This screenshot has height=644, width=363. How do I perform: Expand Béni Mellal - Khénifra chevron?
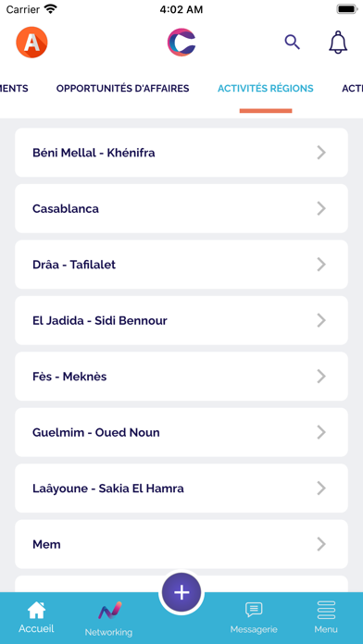(x=321, y=153)
